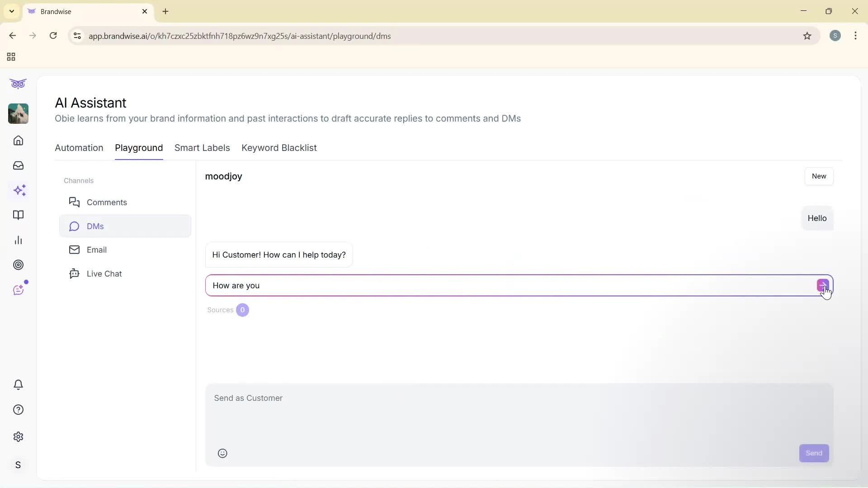
Task: Submit the How are you message
Action: pos(822,286)
